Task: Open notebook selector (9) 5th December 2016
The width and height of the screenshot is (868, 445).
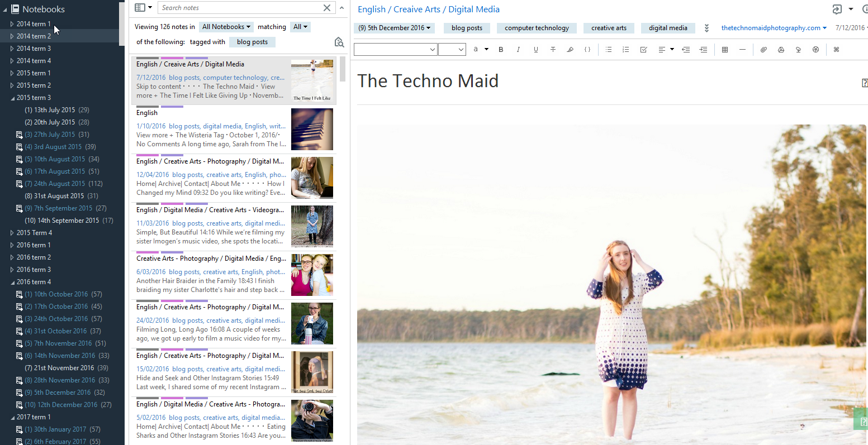Action: pos(394,28)
